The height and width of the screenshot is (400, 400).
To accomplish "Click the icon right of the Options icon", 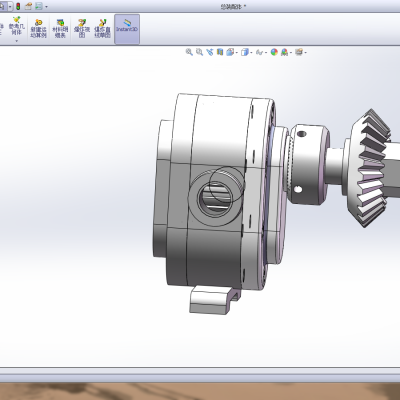I will pyautogui.click(x=39, y=6).
